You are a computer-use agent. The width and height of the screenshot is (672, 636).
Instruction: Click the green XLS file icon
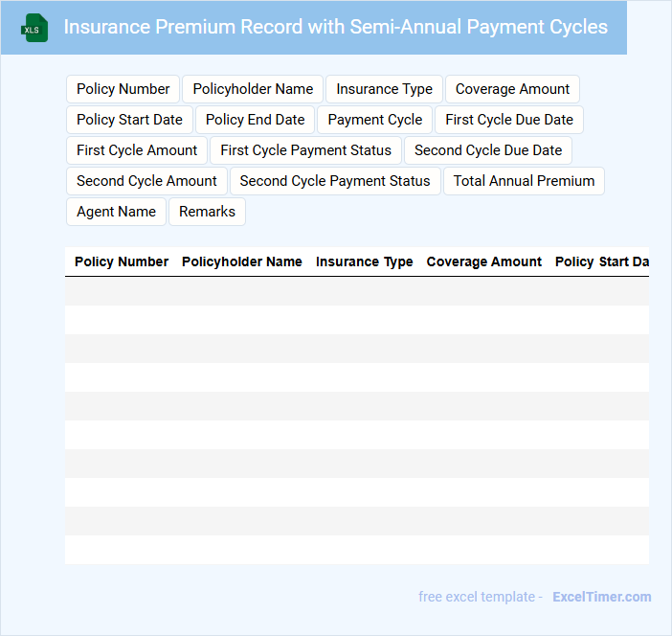pyautogui.click(x=34, y=28)
